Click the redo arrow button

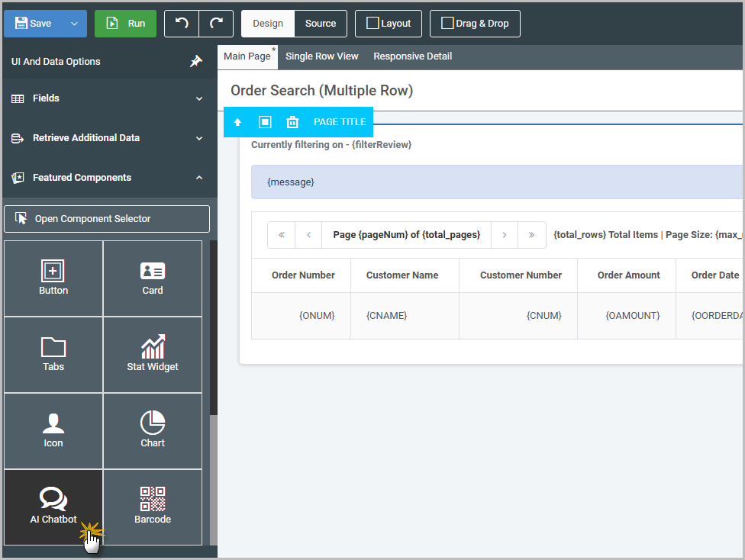point(216,24)
